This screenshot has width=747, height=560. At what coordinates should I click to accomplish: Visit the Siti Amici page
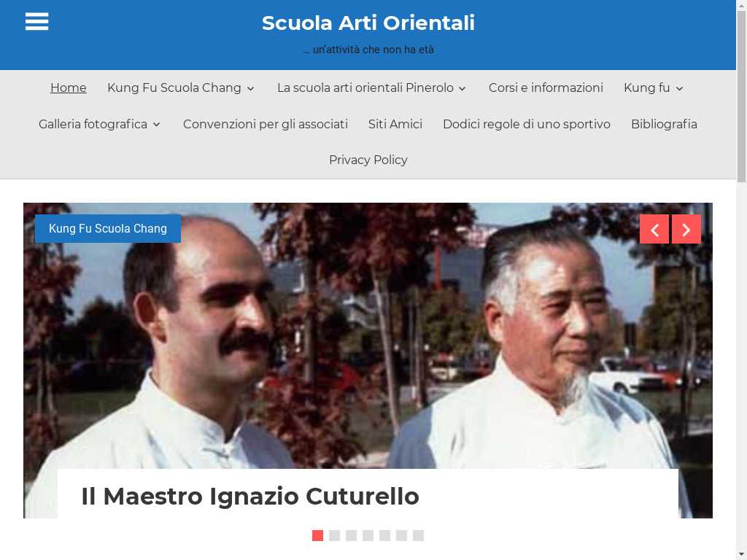coord(395,124)
